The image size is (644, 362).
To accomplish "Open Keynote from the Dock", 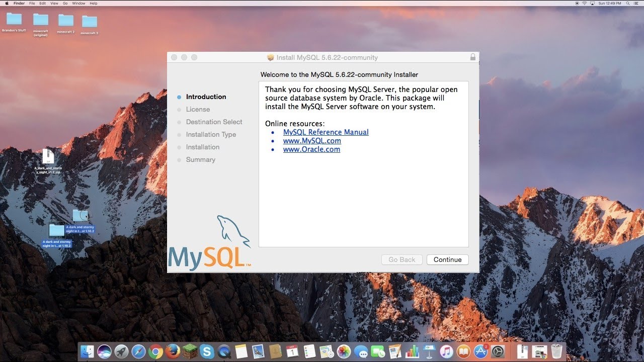I will [429, 351].
